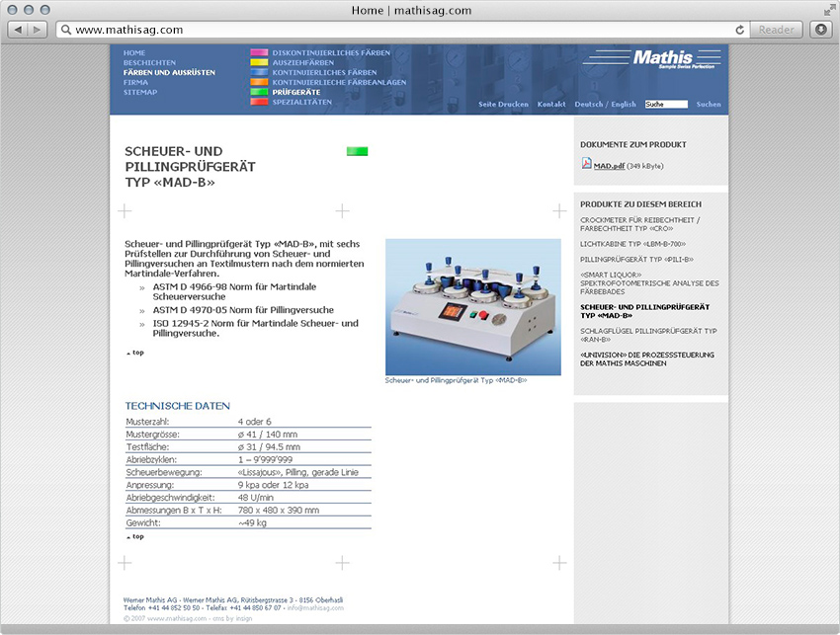Open the HOME menu item

(x=134, y=53)
